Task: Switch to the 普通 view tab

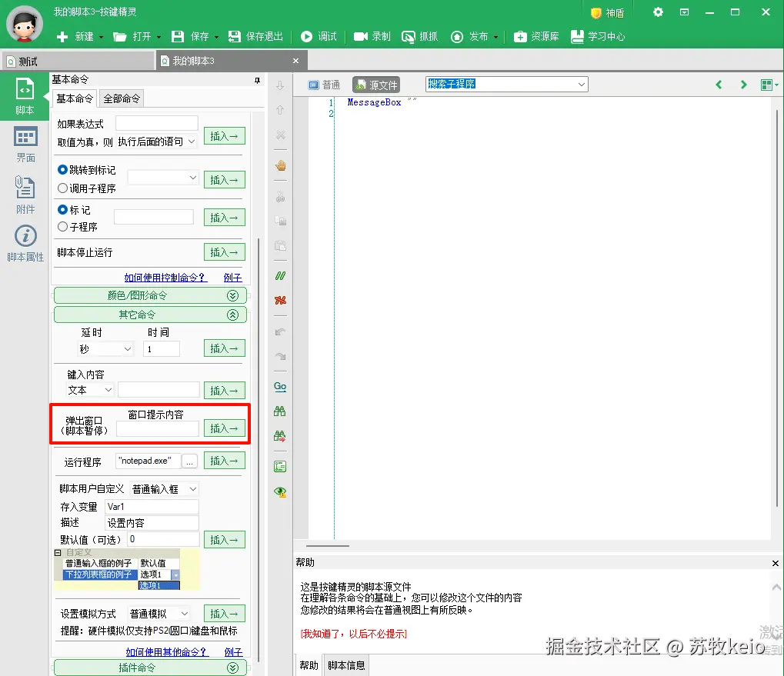Action: pos(324,85)
